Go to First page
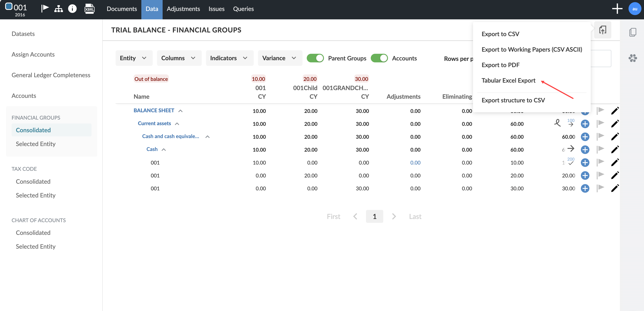Viewport: 644px width, 311px height. (334, 216)
